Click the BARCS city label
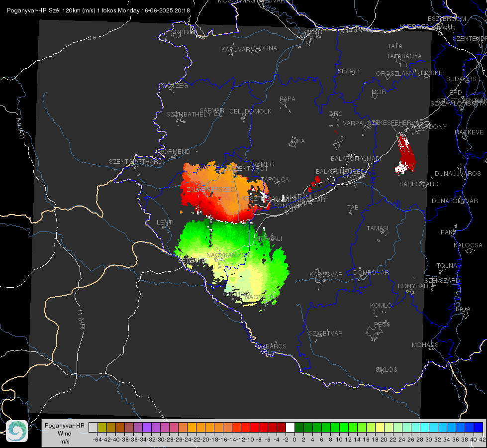 click(276, 346)
